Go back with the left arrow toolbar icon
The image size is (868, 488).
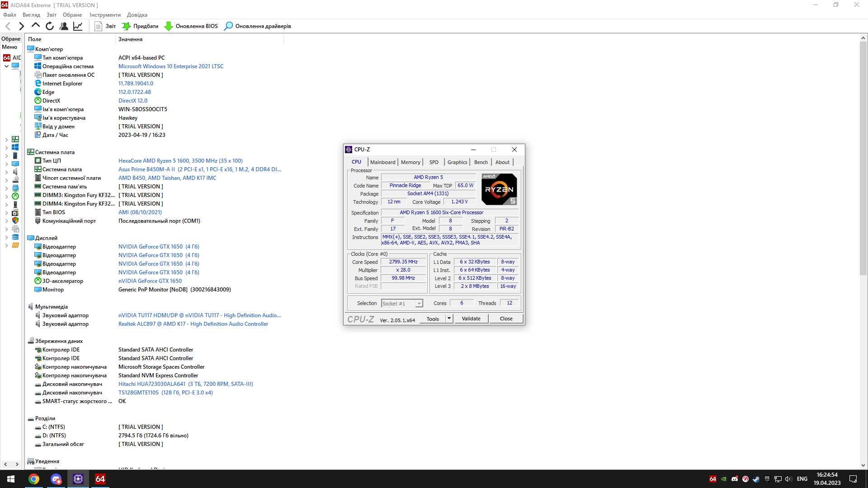(x=8, y=26)
